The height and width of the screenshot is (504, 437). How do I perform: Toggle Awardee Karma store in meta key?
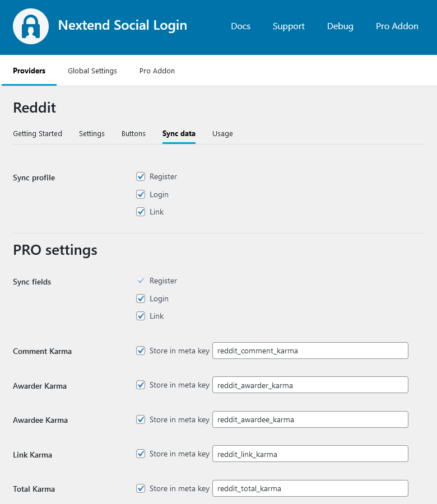141,420
